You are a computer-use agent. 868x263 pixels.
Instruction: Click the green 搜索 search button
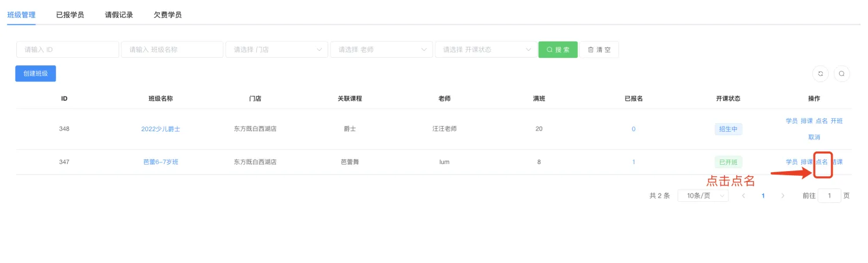[558, 50]
